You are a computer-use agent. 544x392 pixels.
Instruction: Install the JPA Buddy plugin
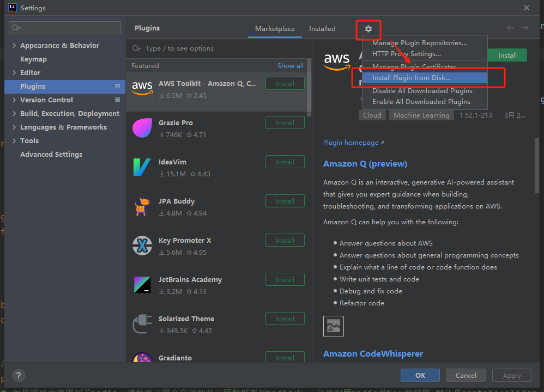tap(285, 201)
